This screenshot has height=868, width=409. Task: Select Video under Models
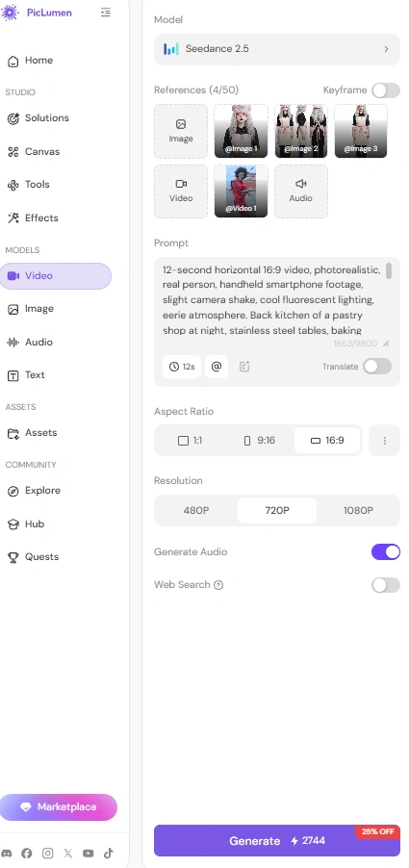56,275
